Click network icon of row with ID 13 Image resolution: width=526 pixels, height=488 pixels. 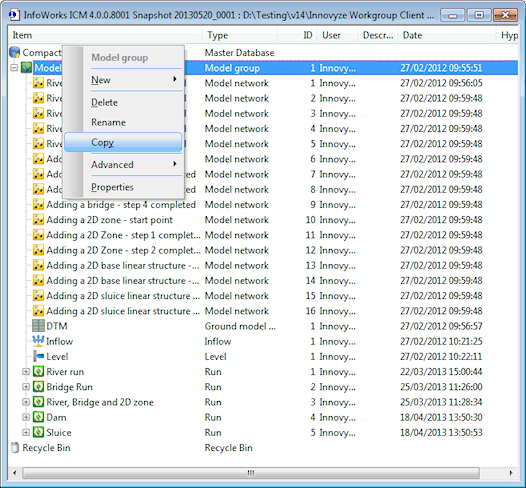point(38,265)
